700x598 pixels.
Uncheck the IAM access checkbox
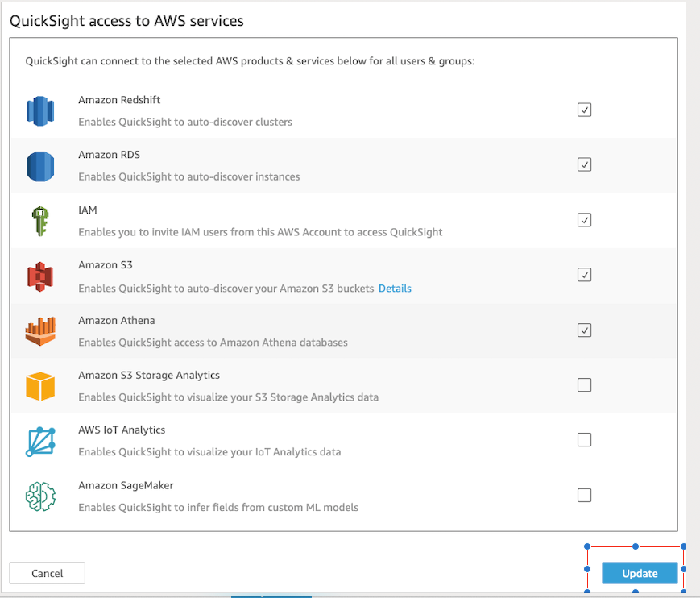[x=585, y=220]
